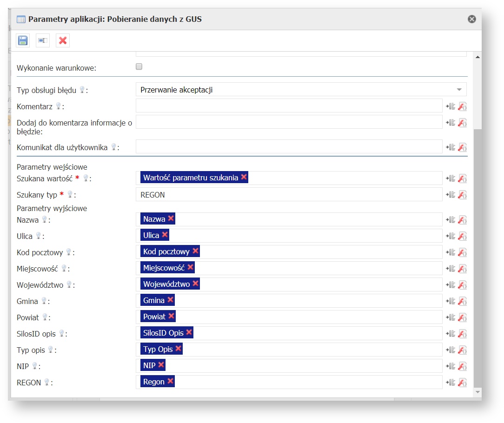504x423 pixels.
Task: Click the insert-variable icon in the Komentarz row
Action: coord(450,106)
